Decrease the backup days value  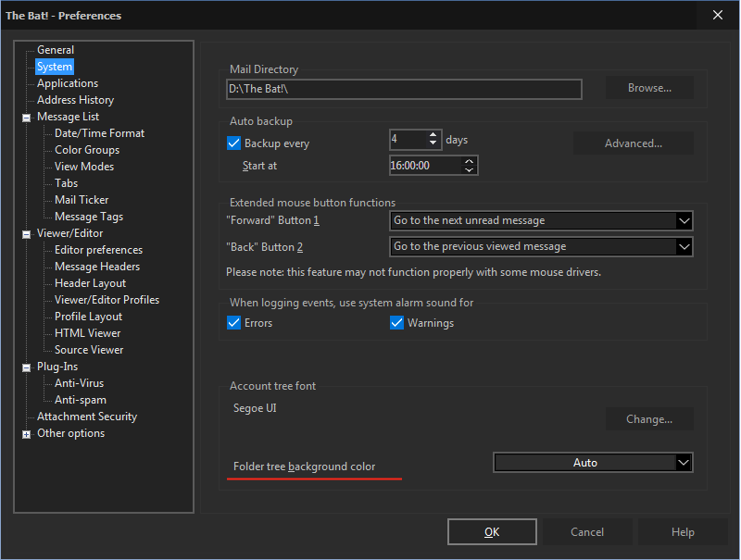click(x=433, y=143)
